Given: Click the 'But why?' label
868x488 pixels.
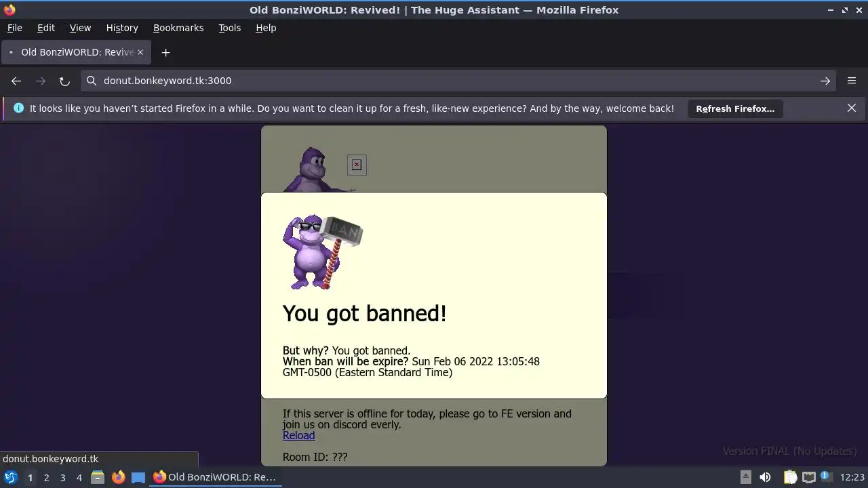Looking at the screenshot, I should [x=306, y=350].
